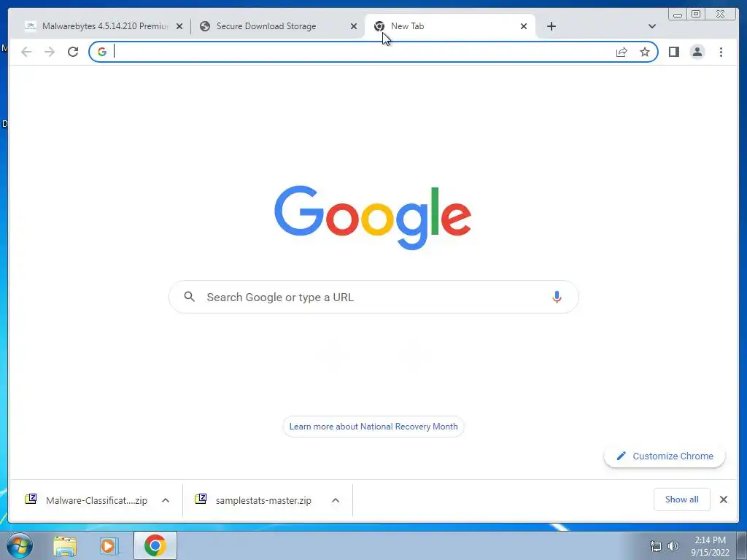747x560 pixels.
Task: Open Learn more about National Recovery Month
Action: [373, 427]
